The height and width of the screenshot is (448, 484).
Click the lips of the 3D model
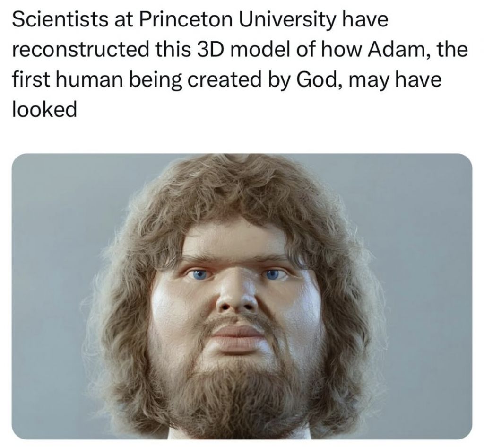(x=238, y=338)
